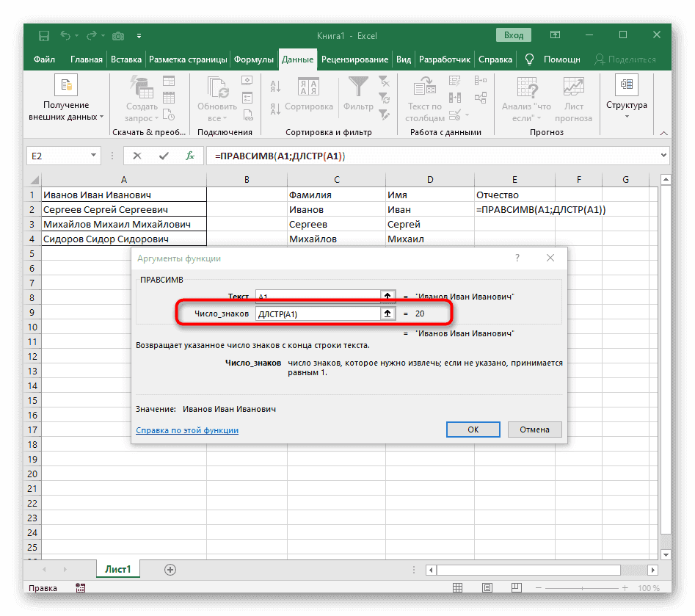Open the Name Box dropdown showing E2
695x616 pixels.
[x=93, y=155]
